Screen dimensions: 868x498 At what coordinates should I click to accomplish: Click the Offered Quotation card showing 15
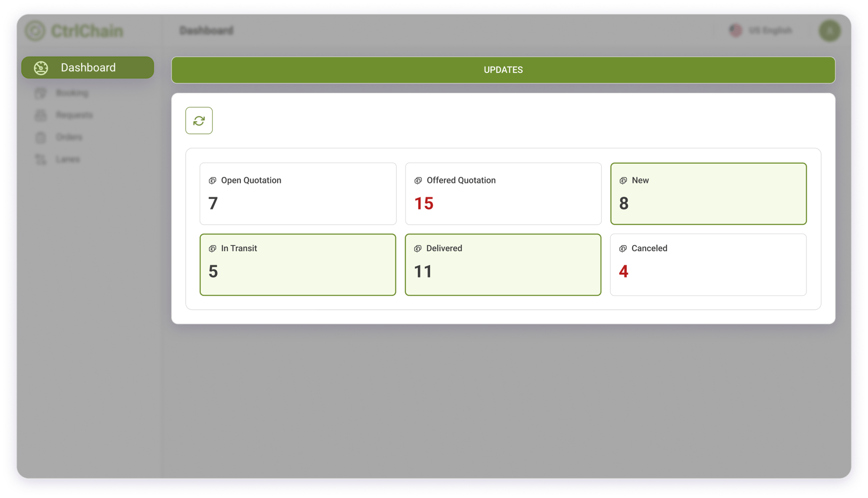pyautogui.click(x=503, y=193)
